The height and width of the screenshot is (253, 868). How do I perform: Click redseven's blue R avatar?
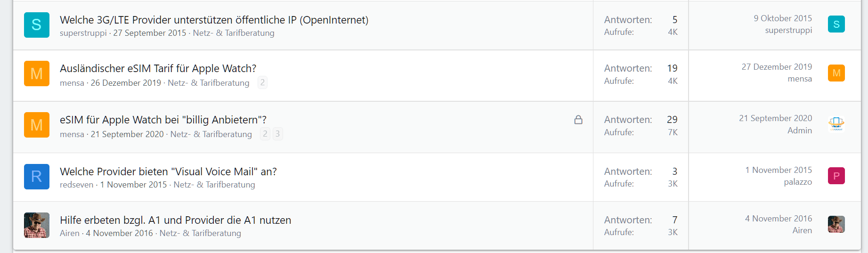pyautogui.click(x=37, y=177)
